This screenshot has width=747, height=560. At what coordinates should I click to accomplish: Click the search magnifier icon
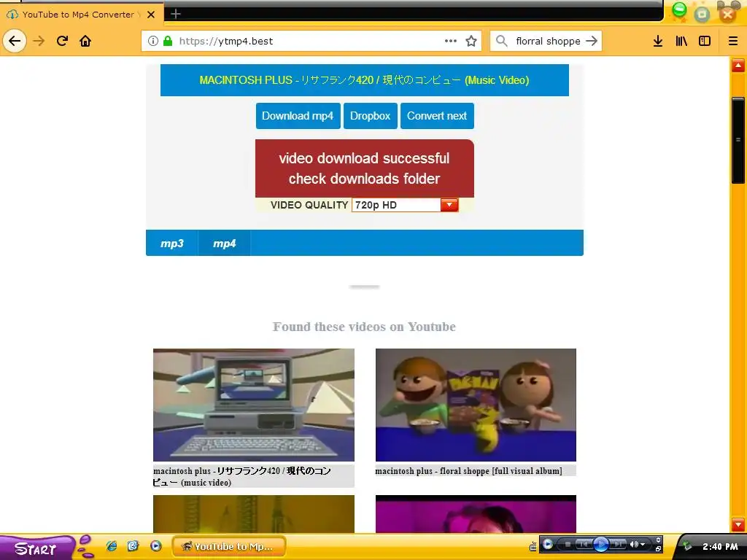pyautogui.click(x=502, y=41)
